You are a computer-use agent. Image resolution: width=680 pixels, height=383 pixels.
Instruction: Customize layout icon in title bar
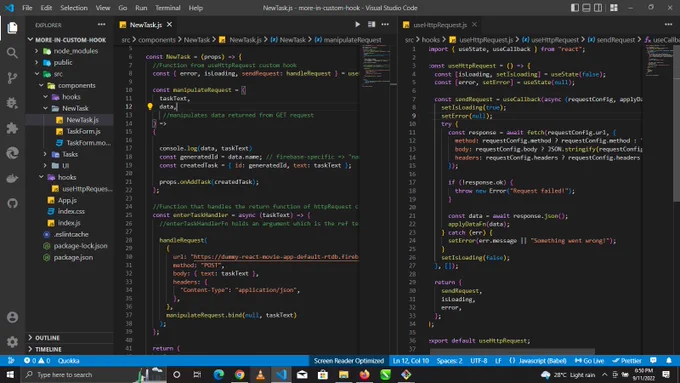[614, 8]
